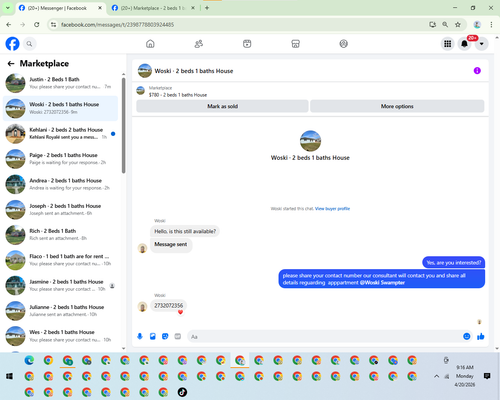
Task: Open the Windows Start menu
Action: (9, 376)
